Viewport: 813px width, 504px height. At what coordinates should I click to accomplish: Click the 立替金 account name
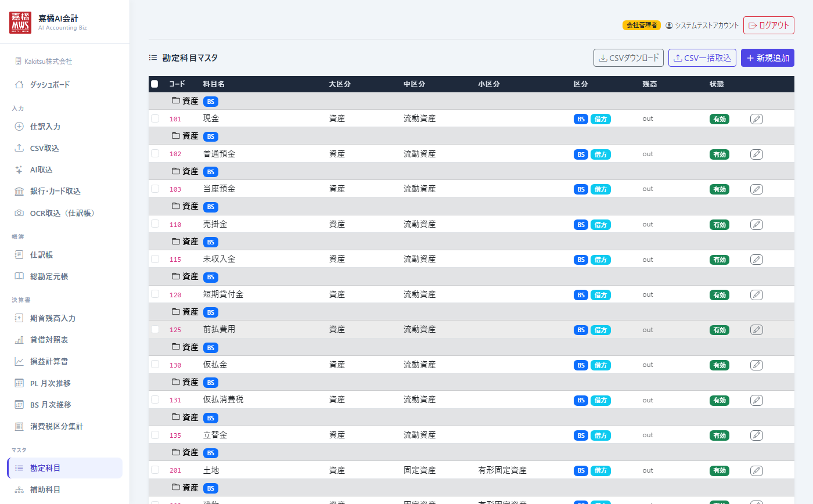215,435
